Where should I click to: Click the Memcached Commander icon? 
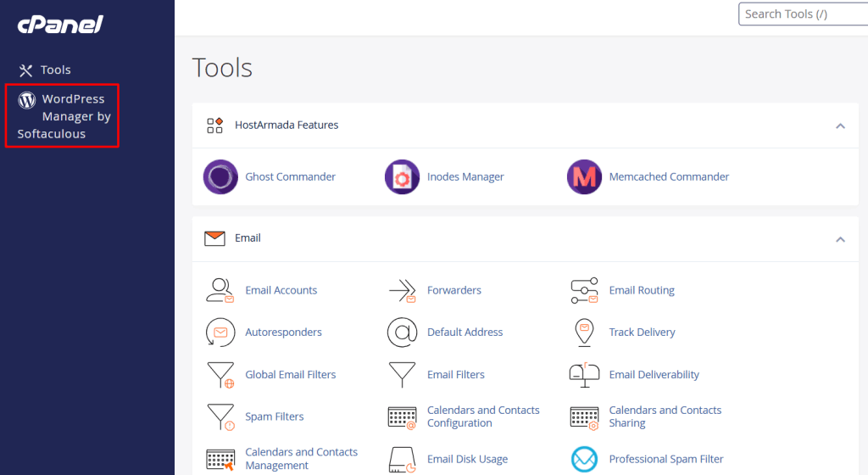[x=584, y=177]
